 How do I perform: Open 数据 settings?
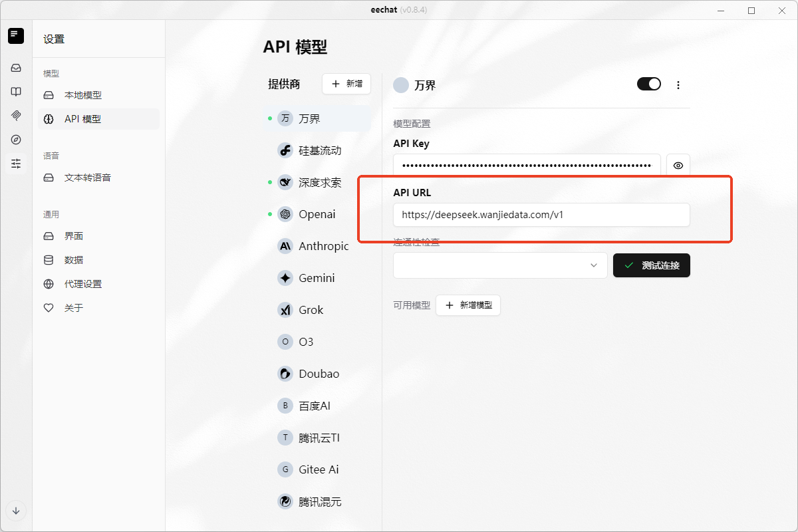(98, 260)
